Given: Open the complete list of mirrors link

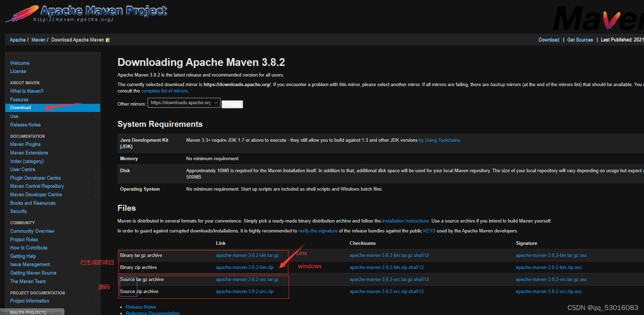Looking at the screenshot, I should point(165,91).
